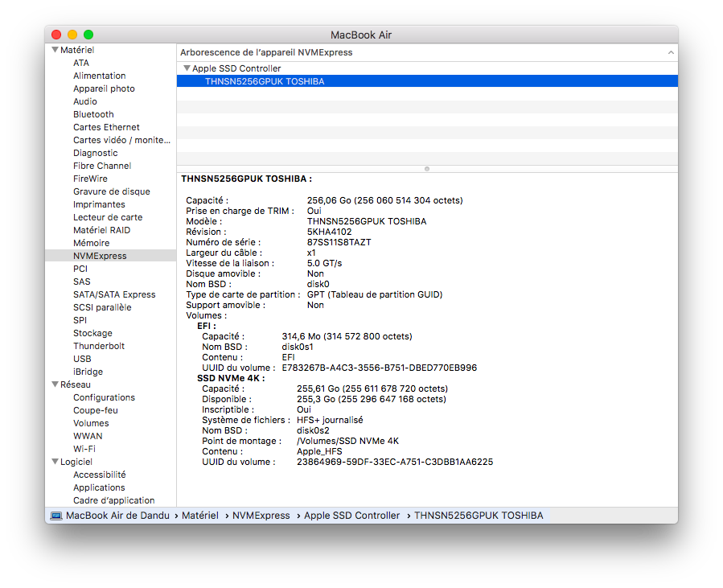Click the GPT partition map type value
723x588 pixels.
tap(375, 294)
